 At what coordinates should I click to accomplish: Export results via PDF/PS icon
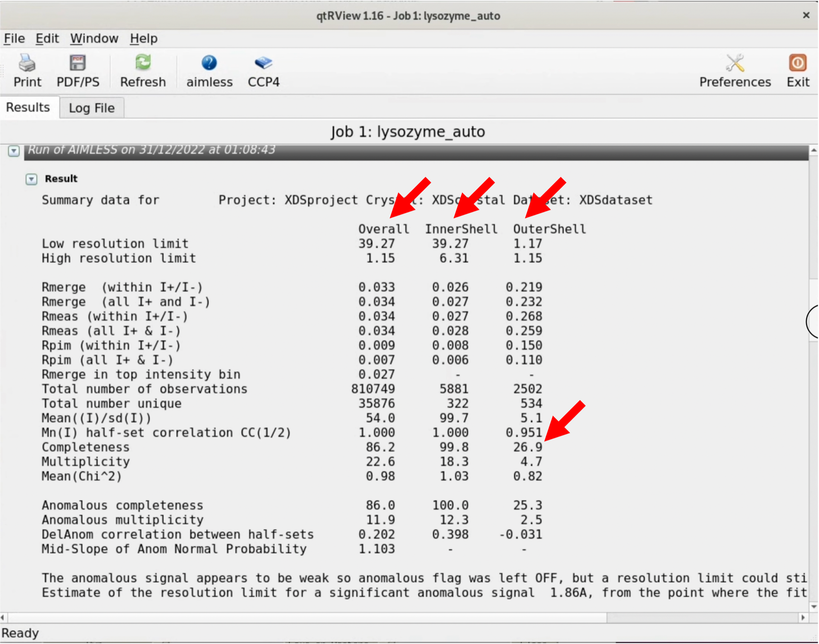tap(77, 63)
